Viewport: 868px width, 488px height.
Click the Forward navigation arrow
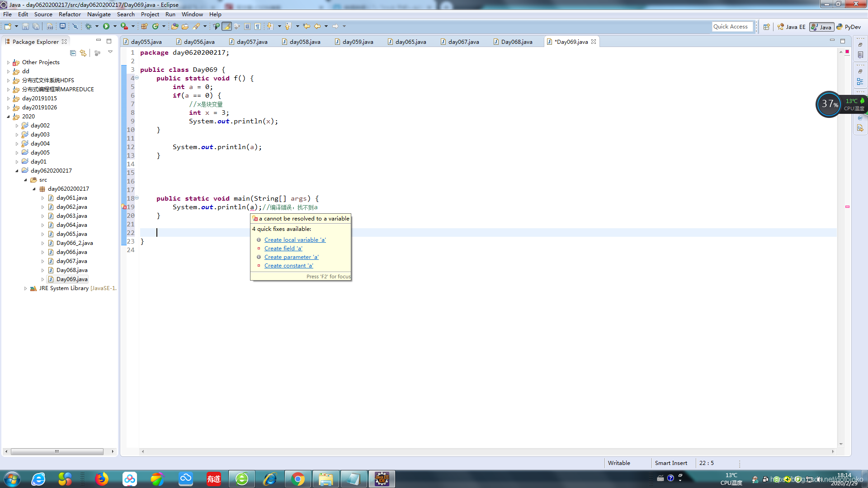pyautogui.click(x=335, y=27)
